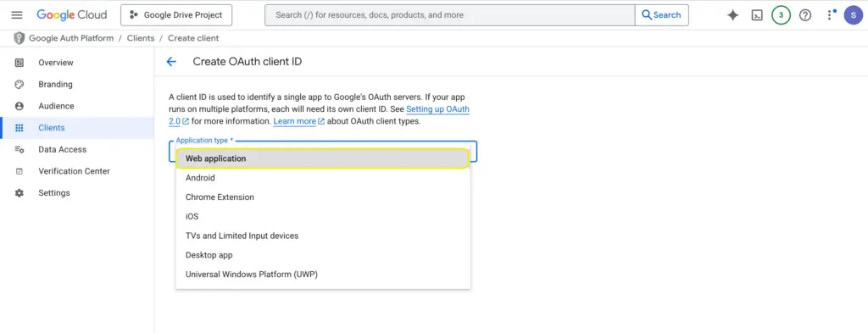868x333 pixels.
Task: Go to the Clients breadcrumb link
Action: 141,38
